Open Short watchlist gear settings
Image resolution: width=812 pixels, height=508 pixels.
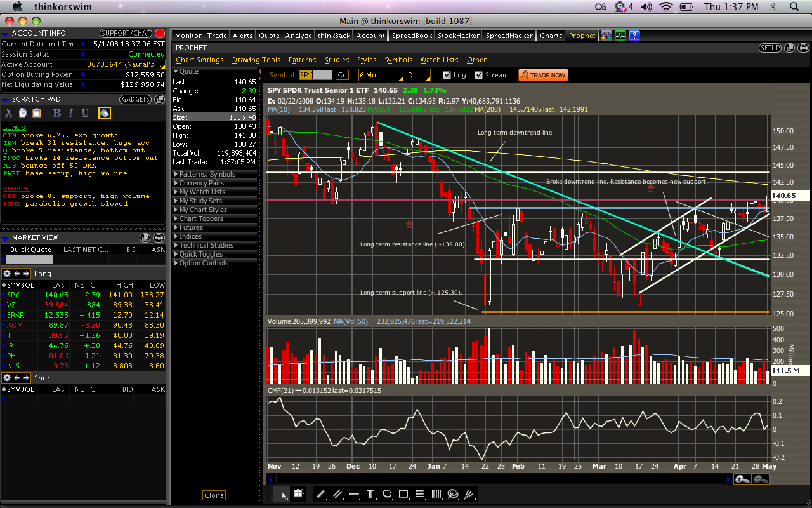[7, 378]
